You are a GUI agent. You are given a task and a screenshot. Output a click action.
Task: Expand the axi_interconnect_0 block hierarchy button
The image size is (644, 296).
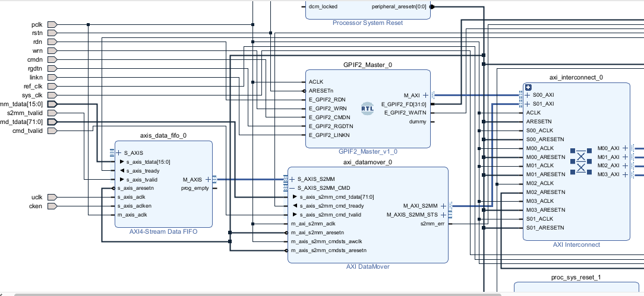[x=528, y=87]
